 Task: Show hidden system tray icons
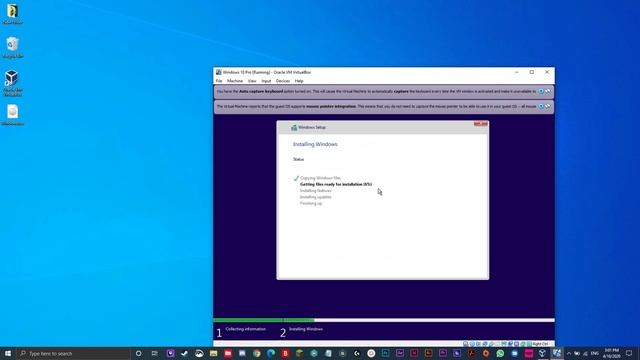[x=569, y=353]
